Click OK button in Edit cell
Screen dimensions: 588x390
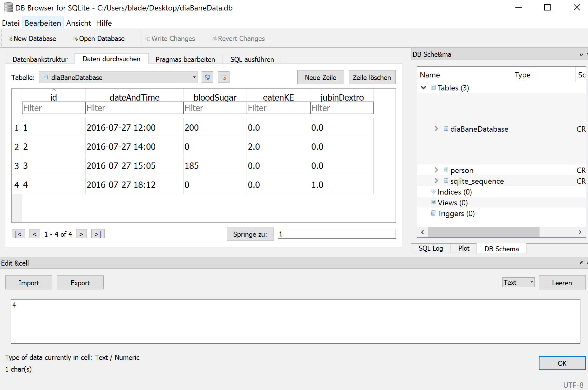[x=562, y=363]
